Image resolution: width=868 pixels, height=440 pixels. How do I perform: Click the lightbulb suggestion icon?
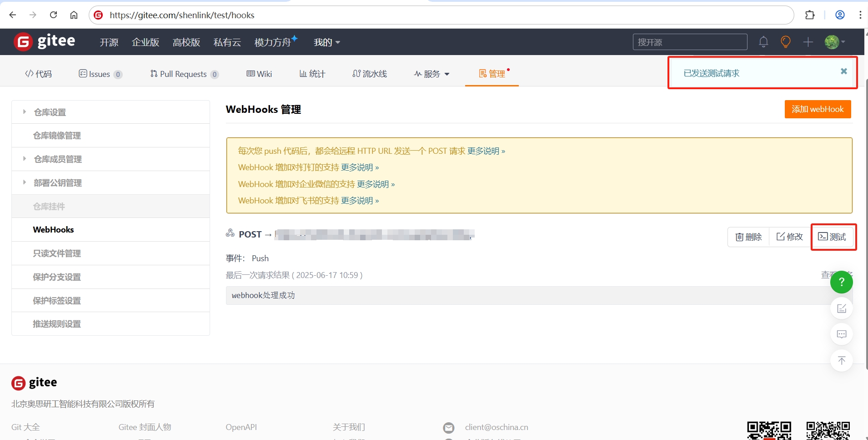(x=786, y=42)
